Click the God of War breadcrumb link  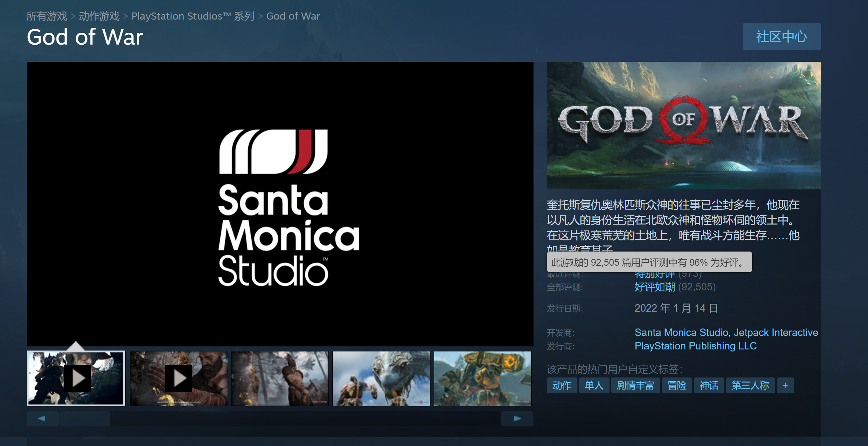pyautogui.click(x=293, y=16)
